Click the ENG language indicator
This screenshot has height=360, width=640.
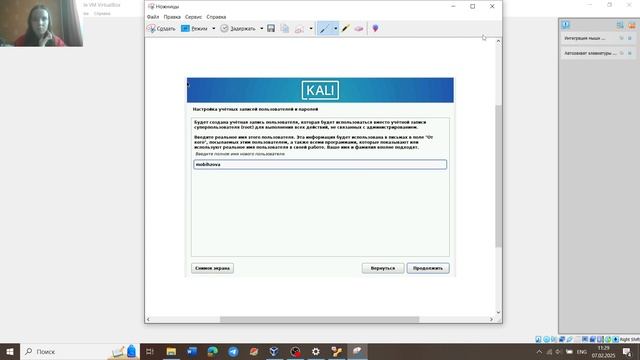pyautogui.click(x=582, y=351)
